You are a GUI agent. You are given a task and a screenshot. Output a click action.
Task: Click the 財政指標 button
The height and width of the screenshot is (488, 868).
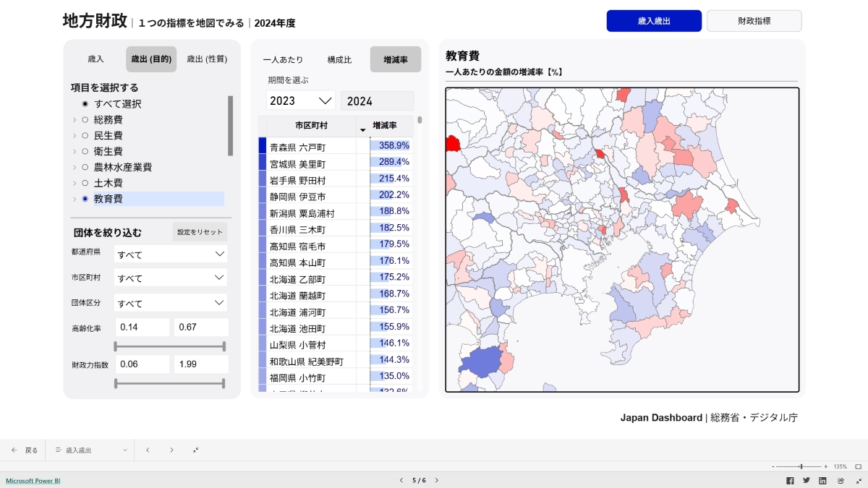754,21
